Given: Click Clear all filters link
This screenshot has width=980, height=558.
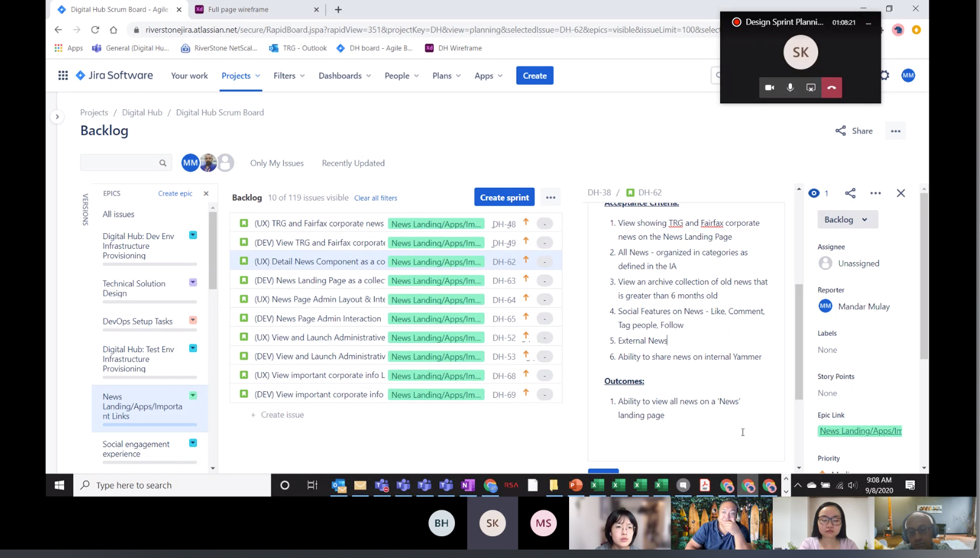Looking at the screenshot, I should click(x=376, y=198).
